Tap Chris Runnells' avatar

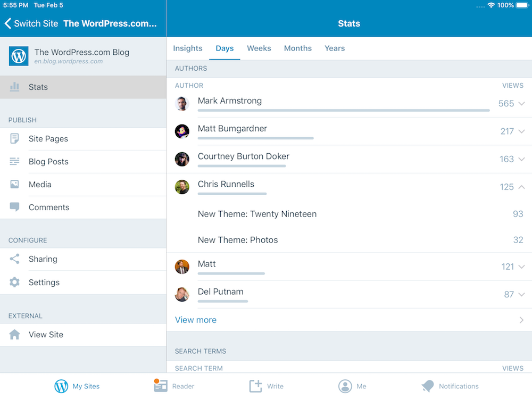(182, 187)
